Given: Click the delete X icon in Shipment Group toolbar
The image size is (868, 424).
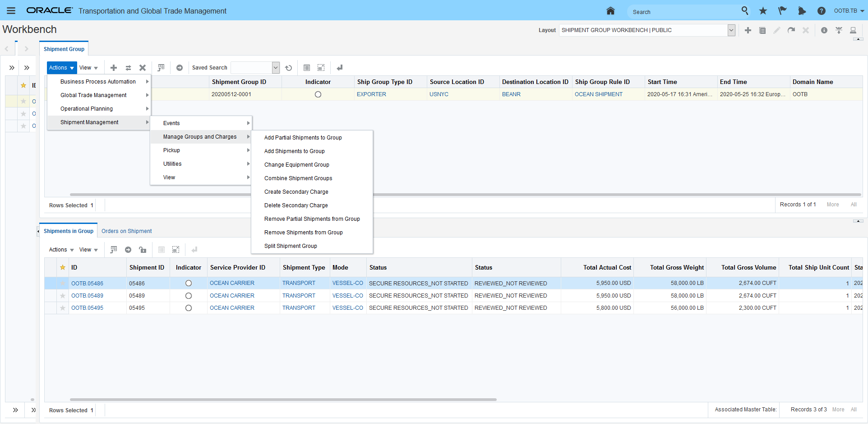Looking at the screenshot, I should 143,68.
